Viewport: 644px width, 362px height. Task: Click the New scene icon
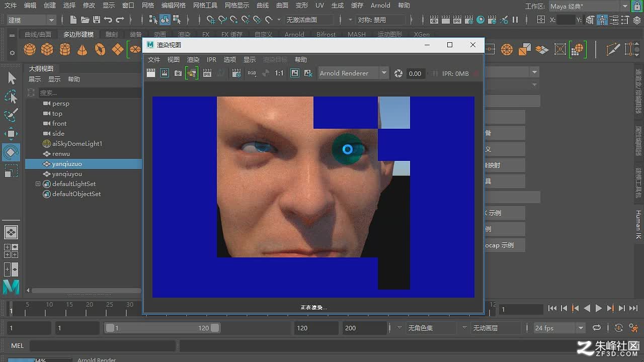tap(73, 20)
